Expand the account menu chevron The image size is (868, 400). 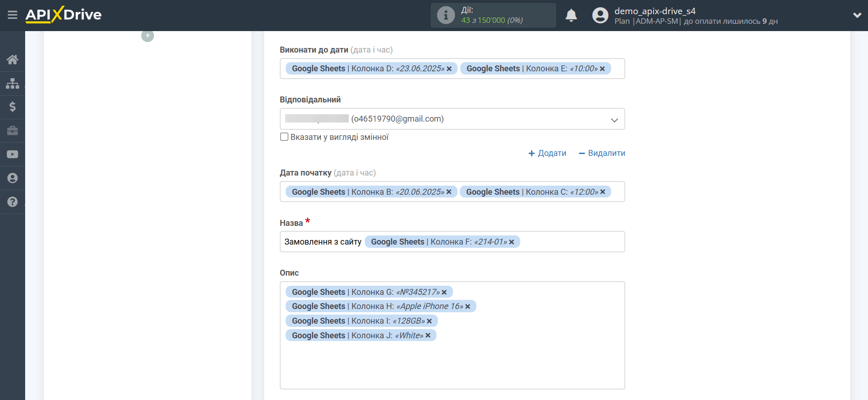(857, 15)
